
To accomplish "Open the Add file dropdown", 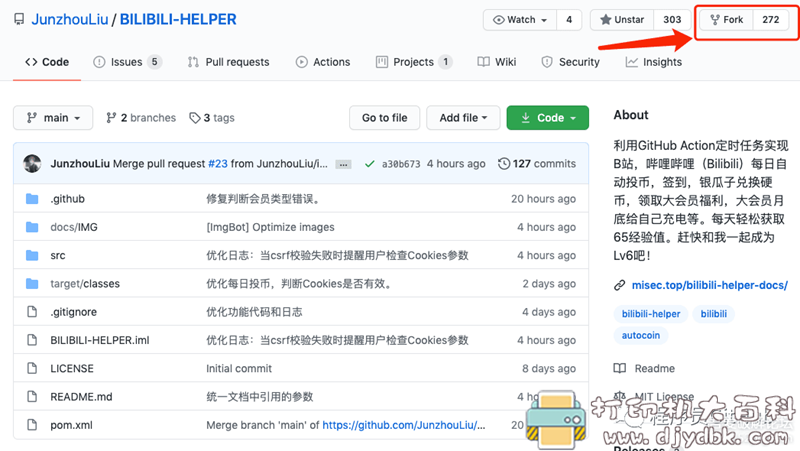I will [463, 118].
